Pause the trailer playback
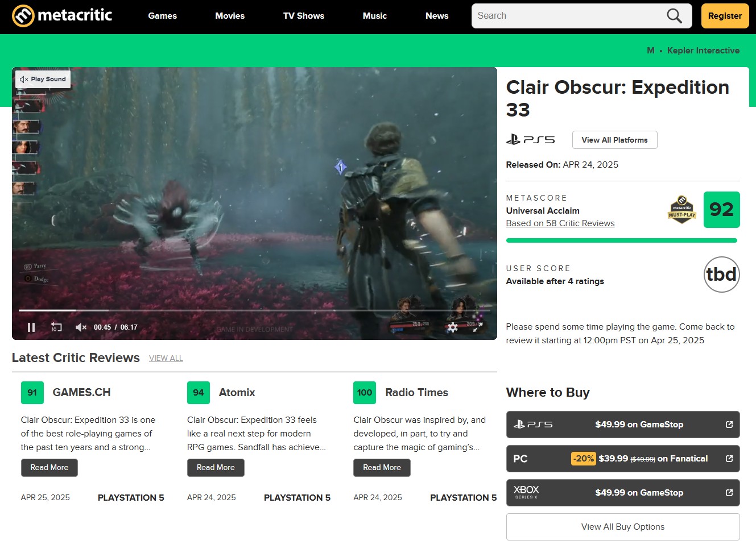This screenshot has width=756, height=553. (31, 327)
